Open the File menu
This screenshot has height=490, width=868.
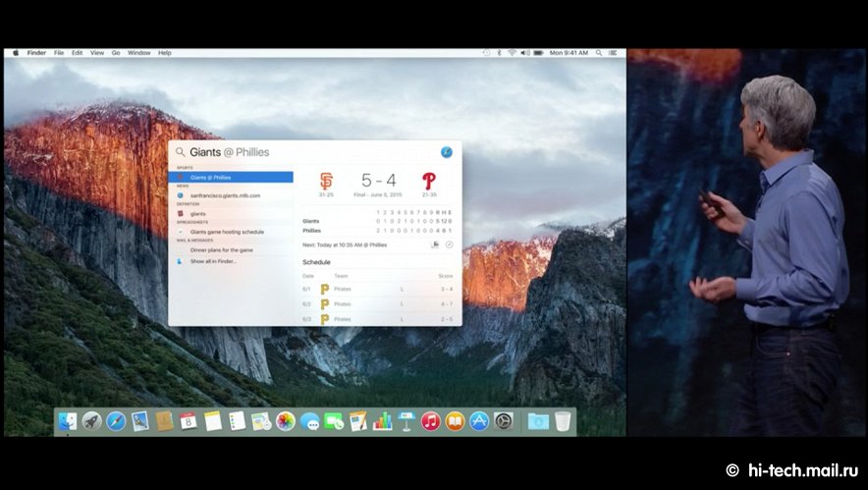59,53
